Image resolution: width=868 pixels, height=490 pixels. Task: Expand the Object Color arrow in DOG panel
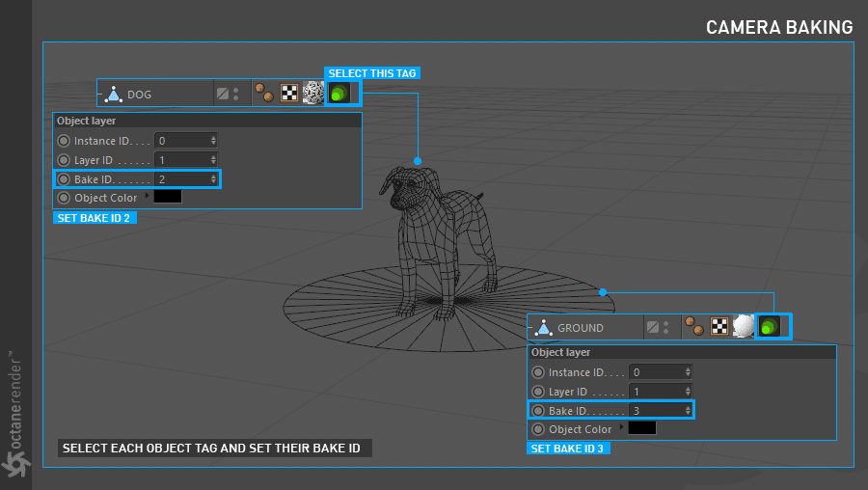coord(147,197)
